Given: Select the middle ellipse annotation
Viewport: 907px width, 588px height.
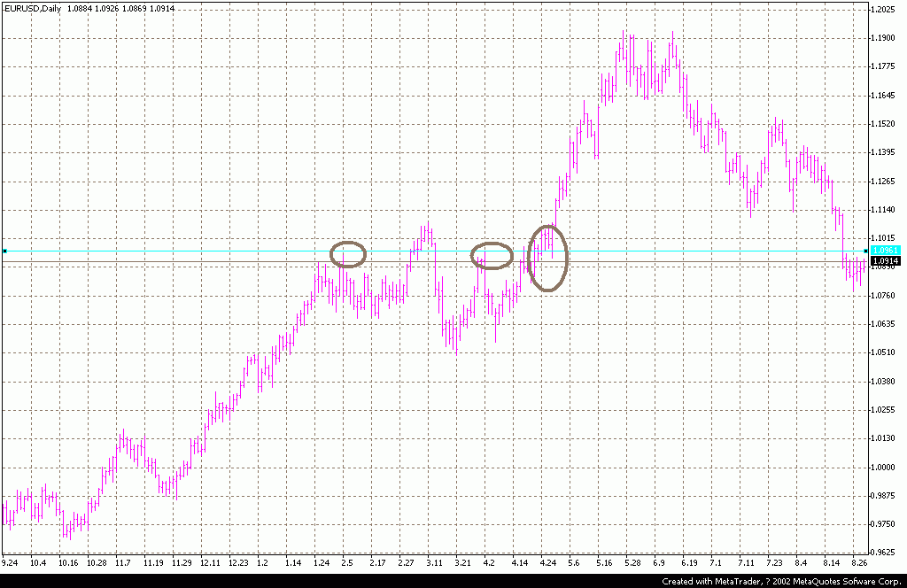Looking at the screenshot, I should pyautogui.click(x=492, y=254).
